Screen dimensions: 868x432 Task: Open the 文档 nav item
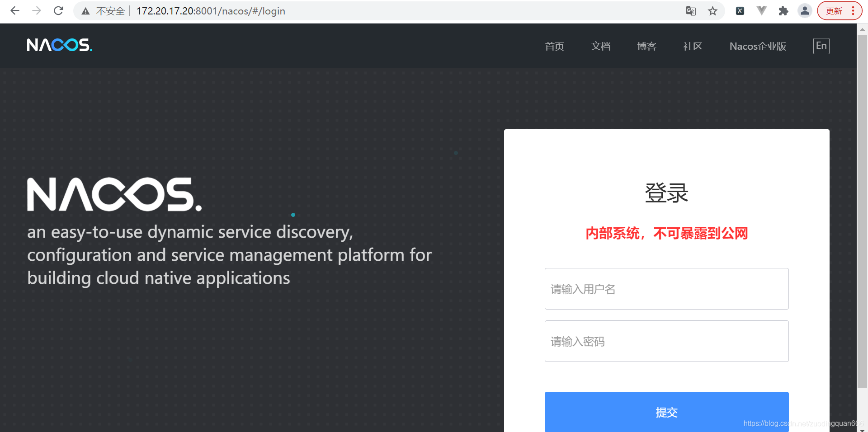pos(601,46)
